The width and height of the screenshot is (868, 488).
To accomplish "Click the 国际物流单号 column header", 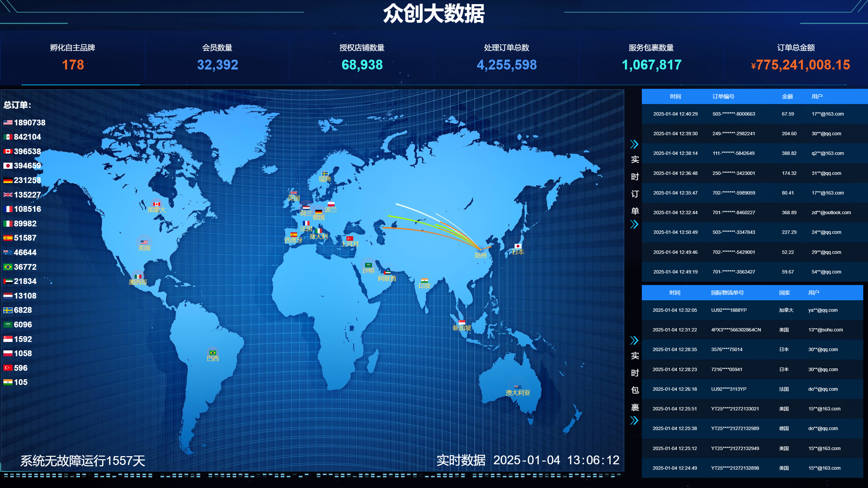I will [x=727, y=293].
